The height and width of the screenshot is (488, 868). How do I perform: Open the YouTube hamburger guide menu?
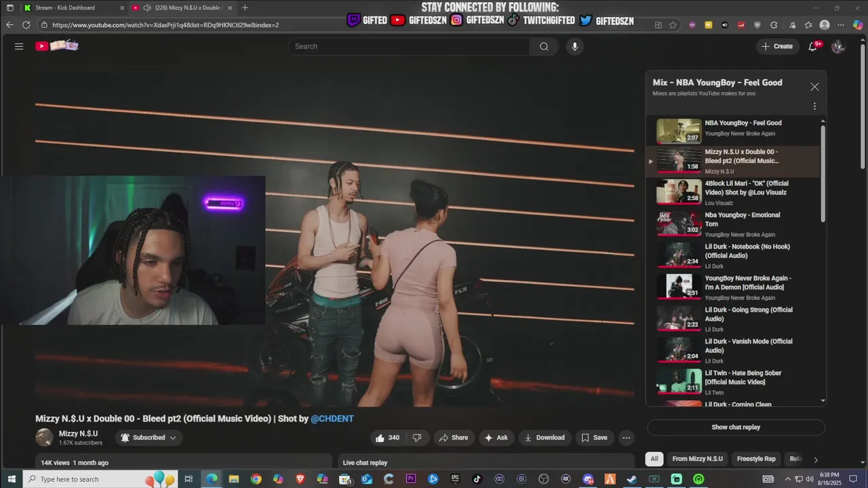[19, 46]
